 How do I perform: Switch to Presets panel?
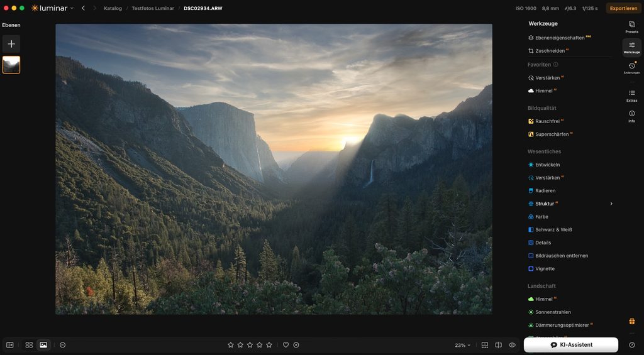point(631,27)
